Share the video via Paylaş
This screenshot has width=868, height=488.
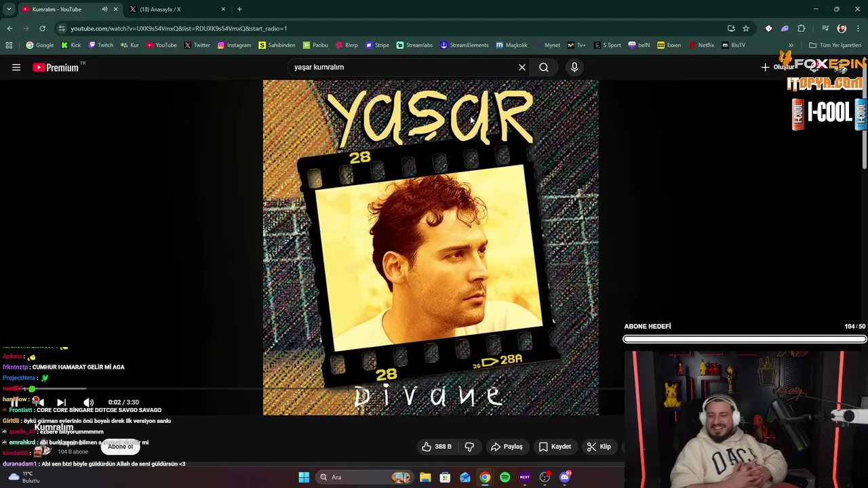pyautogui.click(x=507, y=447)
